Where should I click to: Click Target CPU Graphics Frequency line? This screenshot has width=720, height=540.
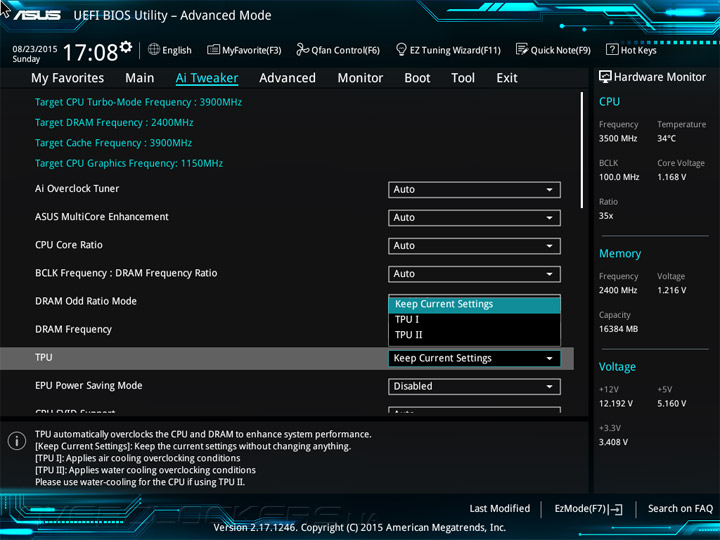(129, 163)
